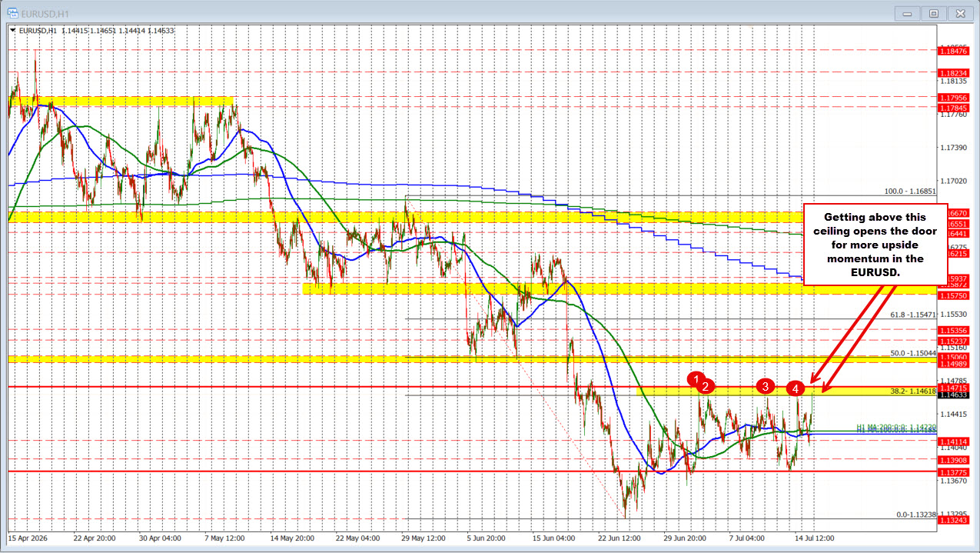980x553 pixels.
Task: Click the 15 Apr 2026 time axis label
Action: pyautogui.click(x=26, y=538)
